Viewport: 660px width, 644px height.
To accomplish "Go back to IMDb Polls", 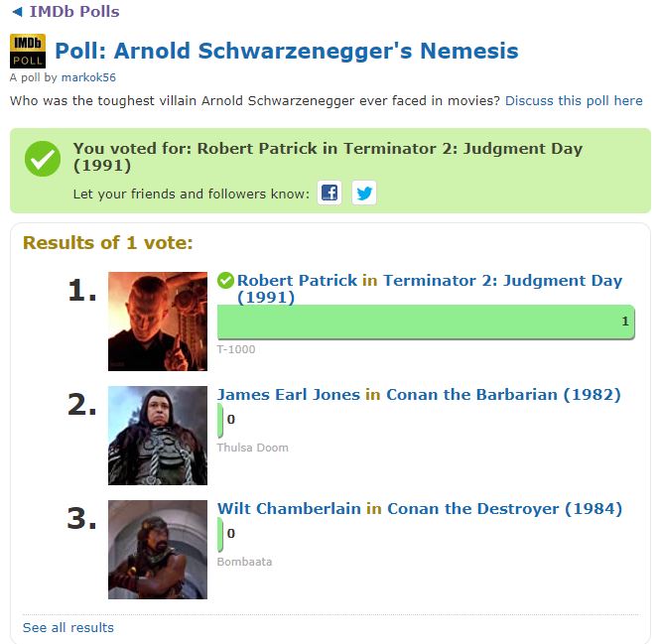I will 66,12.
